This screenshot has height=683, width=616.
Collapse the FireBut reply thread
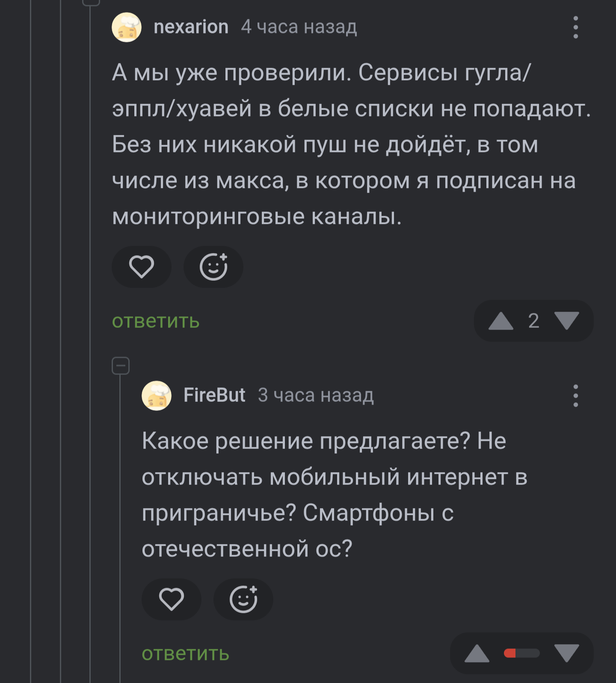click(x=121, y=366)
